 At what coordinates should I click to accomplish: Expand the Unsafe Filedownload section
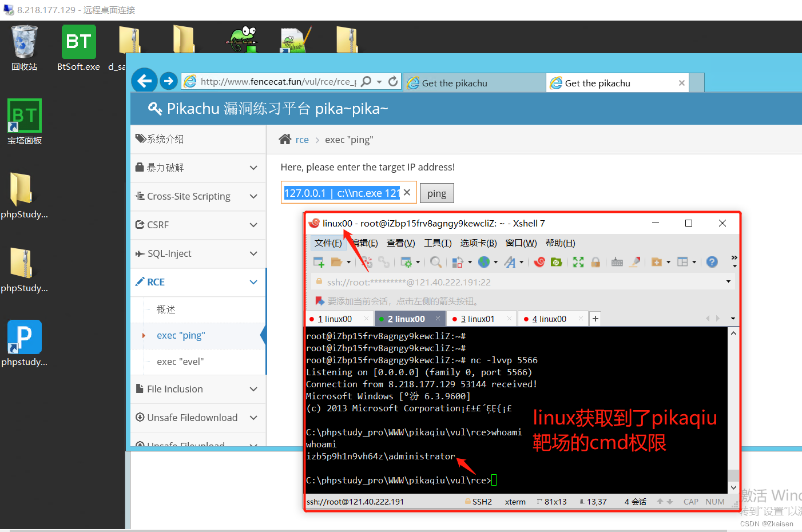point(198,418)
